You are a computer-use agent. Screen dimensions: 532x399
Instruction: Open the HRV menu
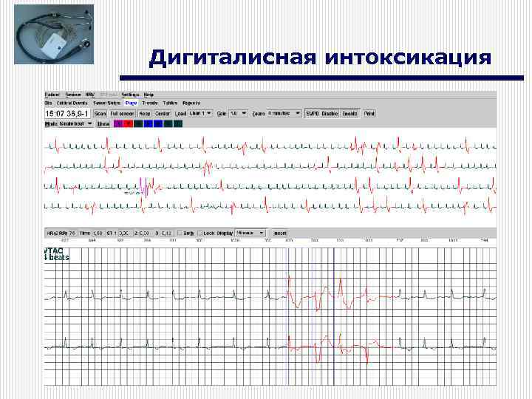coord(90,95)
